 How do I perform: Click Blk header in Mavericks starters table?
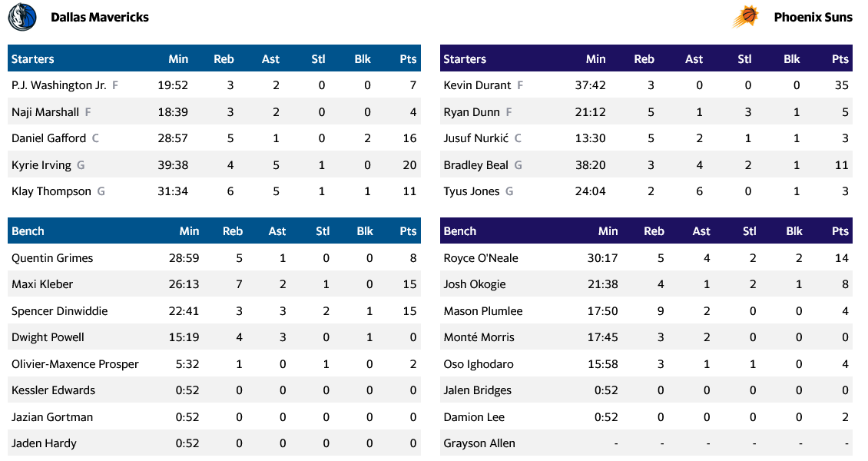point(363,59)
